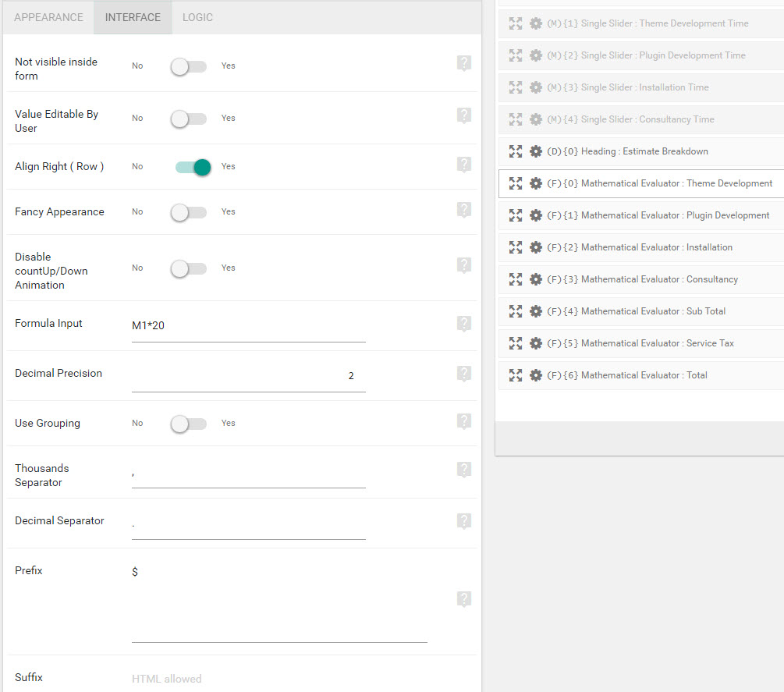This screenshot has height=692, width=784.
Task: Open gear settings for Service Tax evaluator
Action: [535, 343]
